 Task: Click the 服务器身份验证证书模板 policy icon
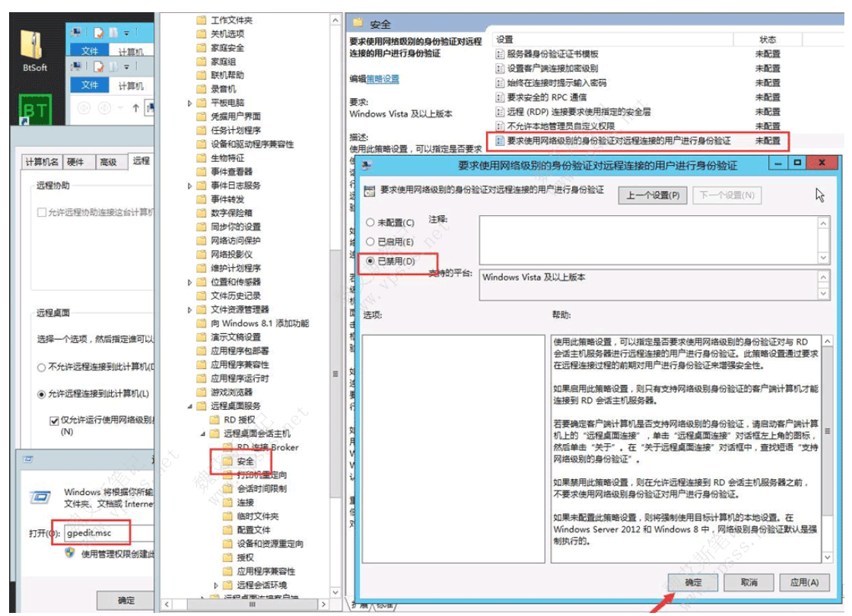point(500,54)
